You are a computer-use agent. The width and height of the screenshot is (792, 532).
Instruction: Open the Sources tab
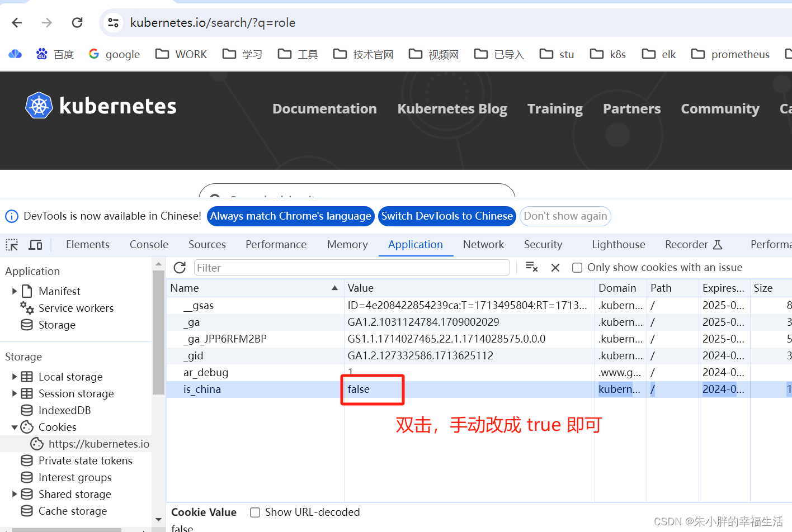click(207, 245)
